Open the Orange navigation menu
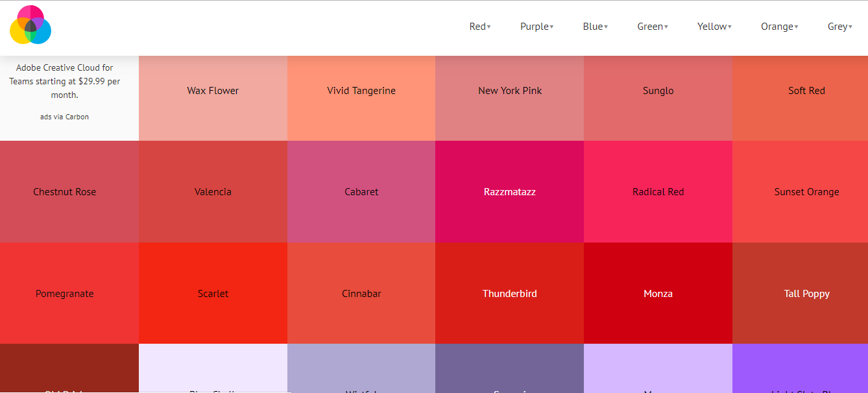This screenshot has width=868, height=393. pyautogui.click(x=779, y=27)
